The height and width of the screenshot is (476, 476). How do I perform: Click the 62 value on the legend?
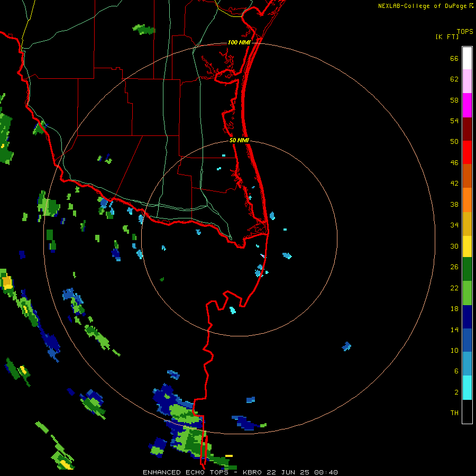point(454,79)
